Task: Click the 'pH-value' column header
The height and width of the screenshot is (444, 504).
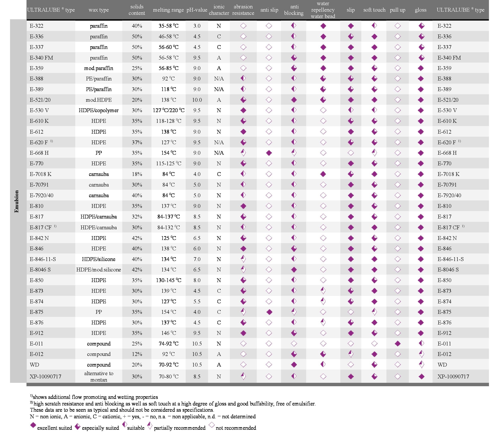Action: [x=197, y=10]
